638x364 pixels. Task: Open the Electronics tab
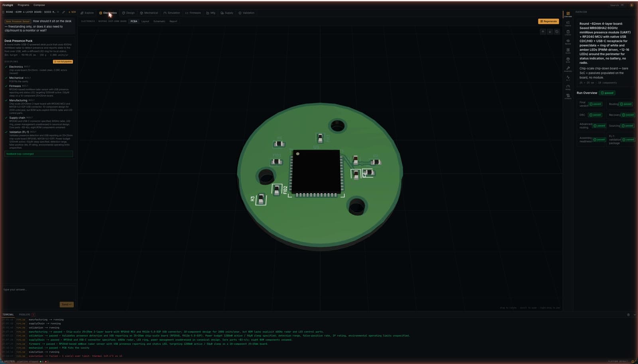coord(108,13)
